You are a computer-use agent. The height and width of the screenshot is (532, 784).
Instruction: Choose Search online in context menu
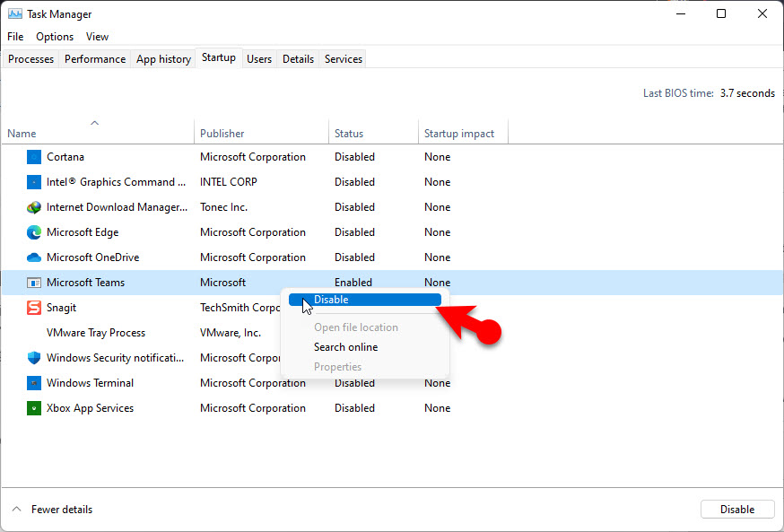[x=345, y=347]
